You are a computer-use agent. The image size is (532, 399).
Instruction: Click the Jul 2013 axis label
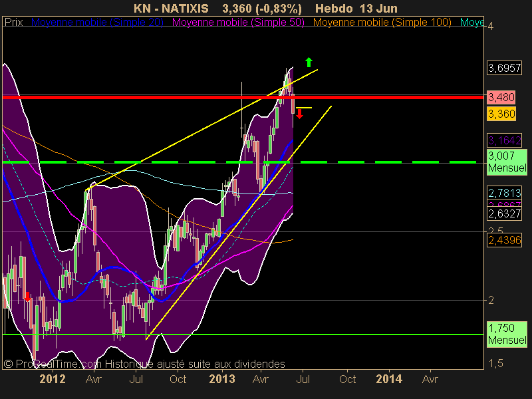tap(303, 379)
